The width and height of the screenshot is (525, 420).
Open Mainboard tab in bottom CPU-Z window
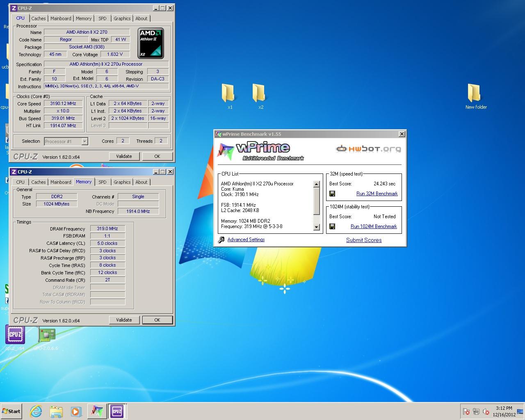(61, 182)
